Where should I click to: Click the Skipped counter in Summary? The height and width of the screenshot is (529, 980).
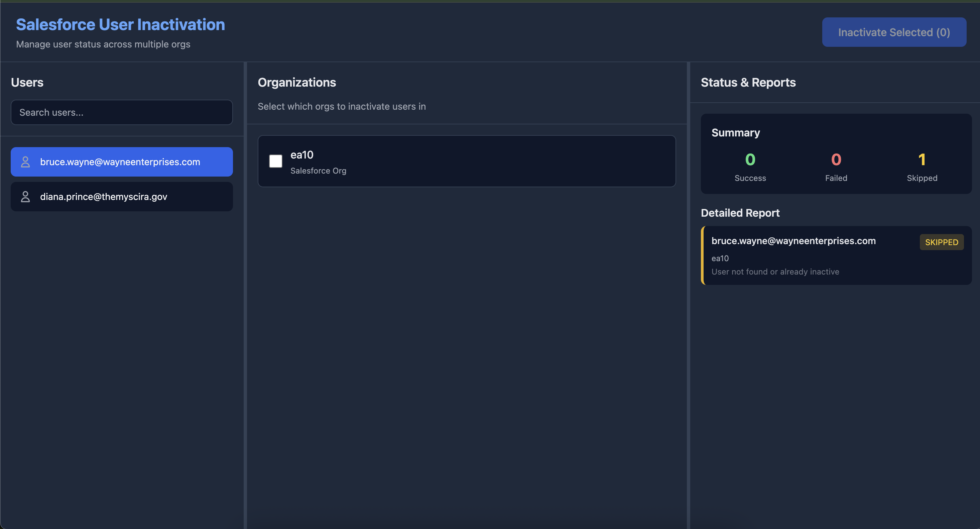(x=922, y=167)
